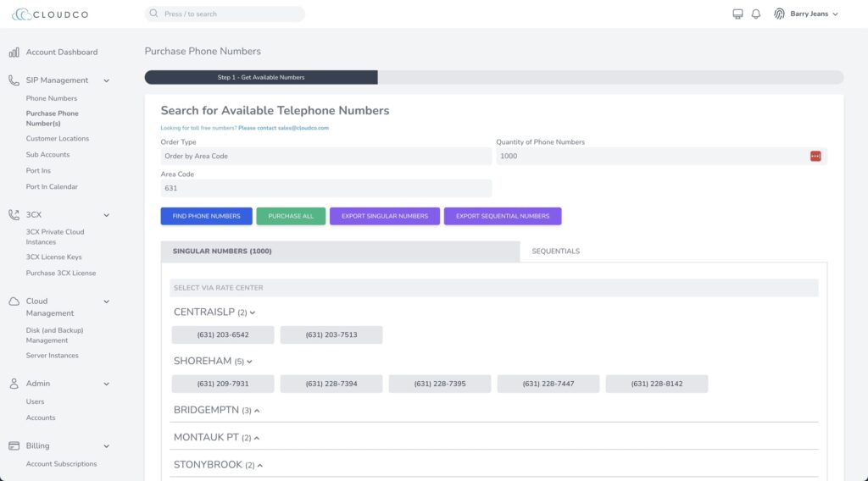The image size is (868, 481).
Task: Open the Order Type dropdown
Action: (x=325, y=157)
